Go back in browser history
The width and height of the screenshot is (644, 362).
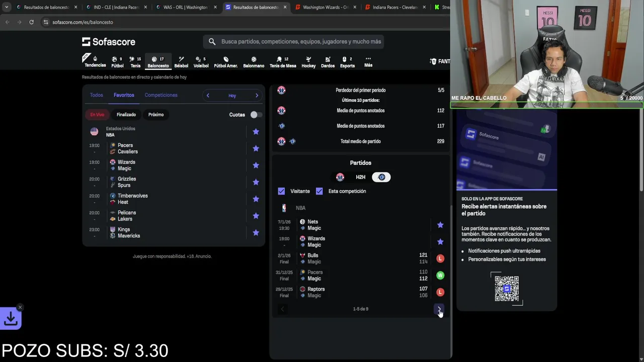pos(8,22)
